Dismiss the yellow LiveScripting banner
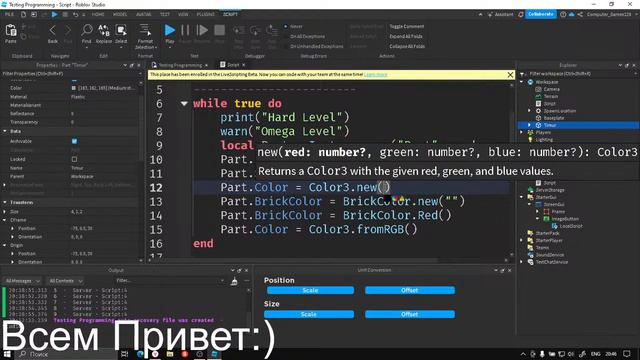Image resolution: width=640 pixels, height=360 pixels. pyautogui.click(x=510, y=75)
